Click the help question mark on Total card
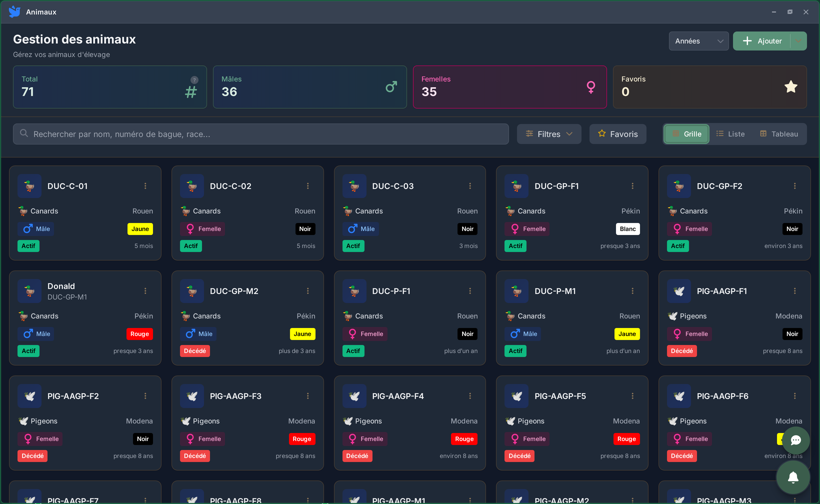Viewport: 820px width, 504px height. [194, 80]
